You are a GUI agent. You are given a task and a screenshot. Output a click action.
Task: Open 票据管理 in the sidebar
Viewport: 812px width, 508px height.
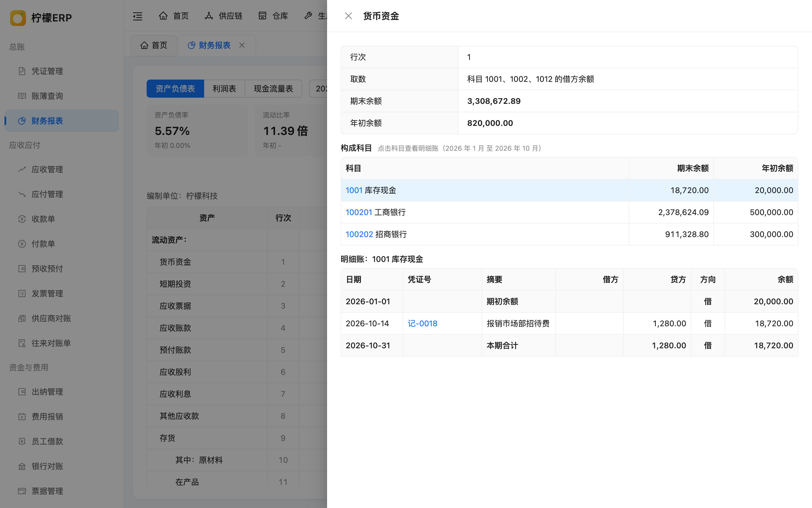(x=62, y=491)
